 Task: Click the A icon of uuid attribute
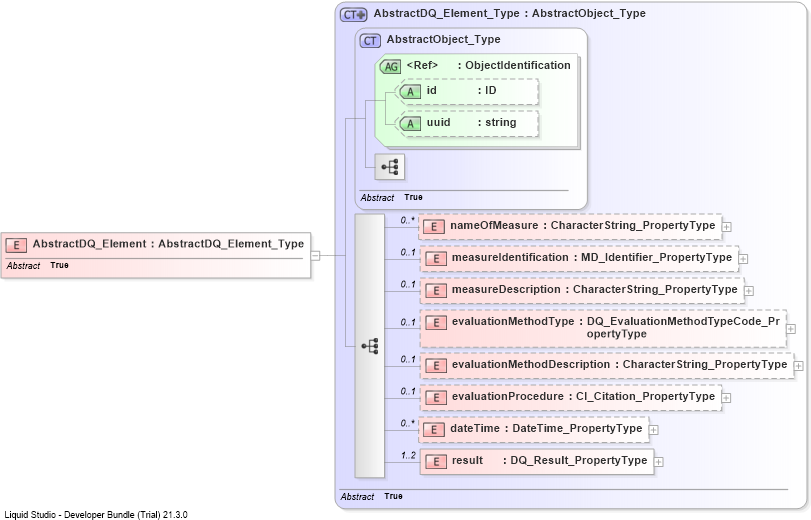[x=410, y=124]
